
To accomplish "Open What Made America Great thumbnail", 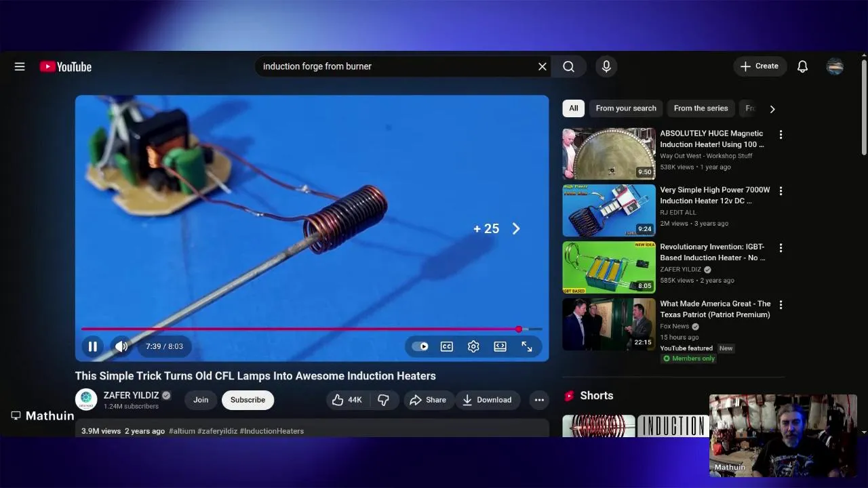I will [x=609, y=325].
